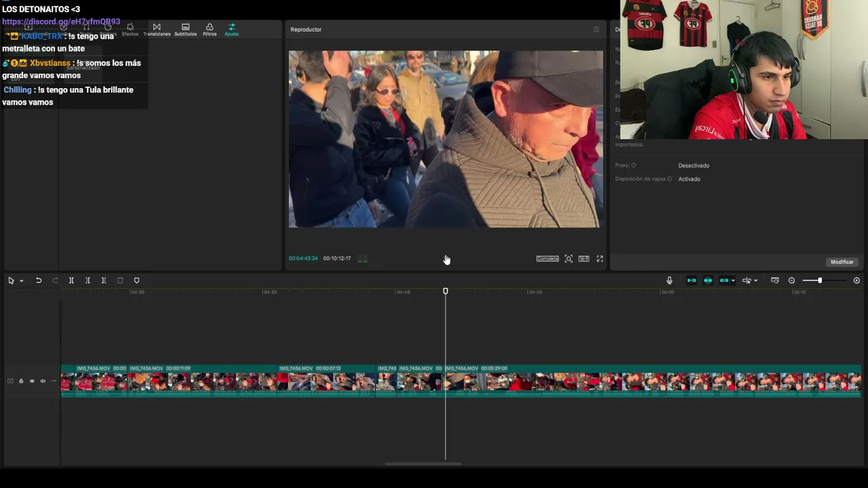This screenshot has height=488, width=868.
Task: Zoom in the timeline with plus
Action: (856, 281)
